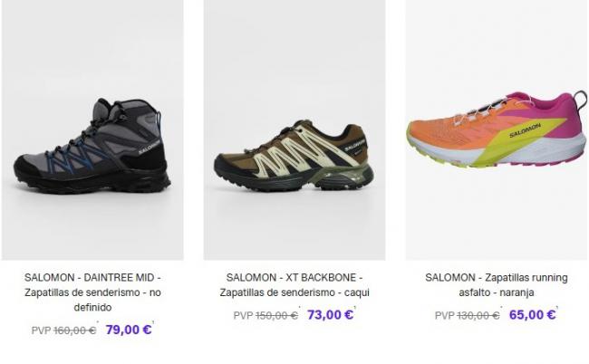Viewport: 589px width, 364px height.
Task: Select the crossed-out 150,00 € price
Action: tap(277, 316)
